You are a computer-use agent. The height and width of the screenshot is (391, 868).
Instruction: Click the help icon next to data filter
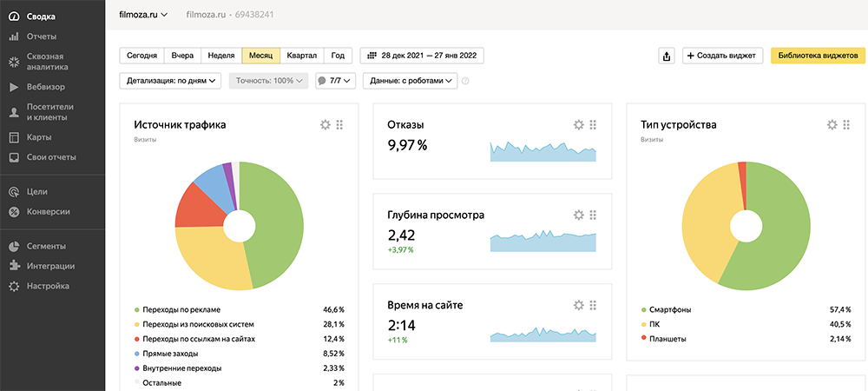(466, 81)
